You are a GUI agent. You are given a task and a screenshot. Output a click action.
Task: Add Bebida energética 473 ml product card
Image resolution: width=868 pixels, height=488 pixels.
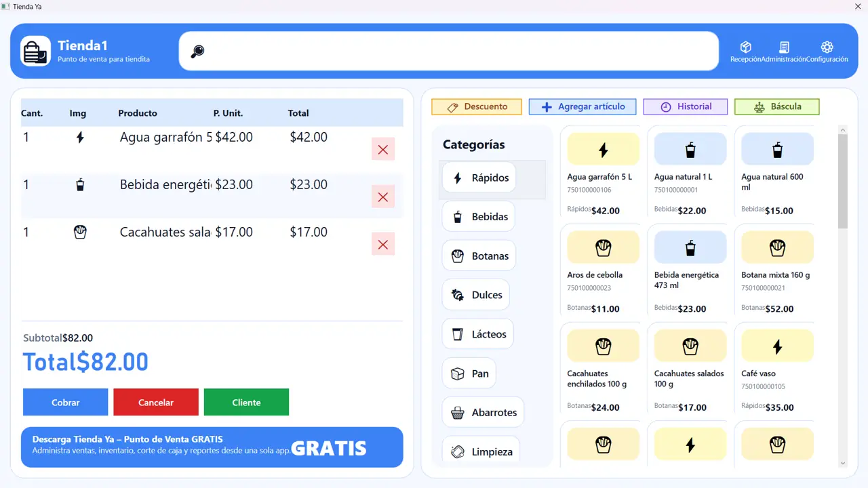690,270
